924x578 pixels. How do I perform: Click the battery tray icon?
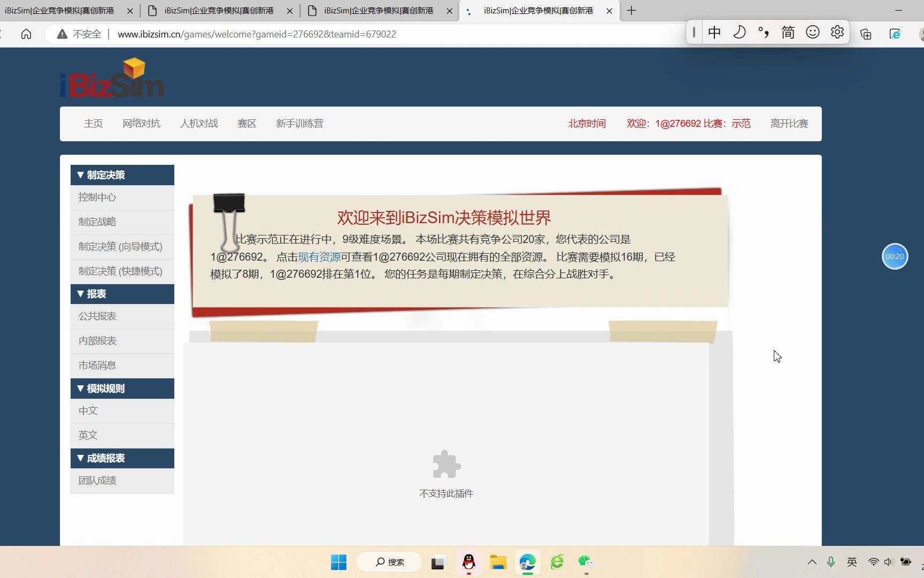pos(906,562)
